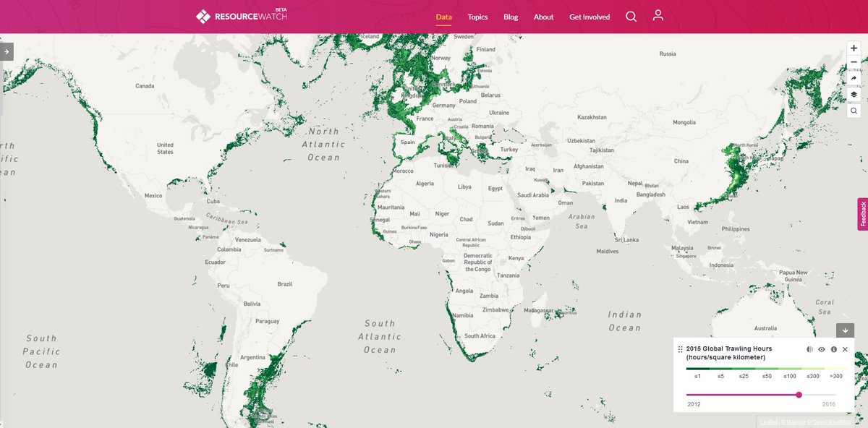Go to the Data menu item
Image resolution: width=868 pixels, height=428 pixels.
coord(443,17)
